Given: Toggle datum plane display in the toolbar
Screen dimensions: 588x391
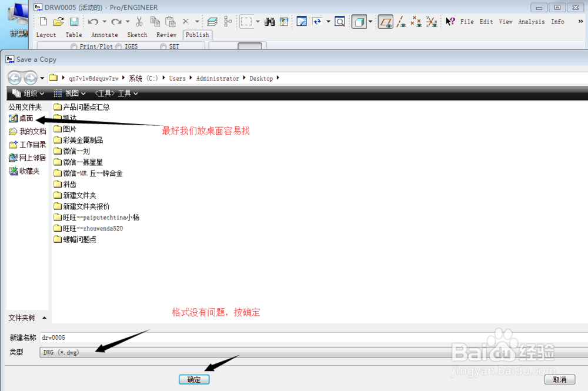Looking at the screenshot, I should point(385,21).
